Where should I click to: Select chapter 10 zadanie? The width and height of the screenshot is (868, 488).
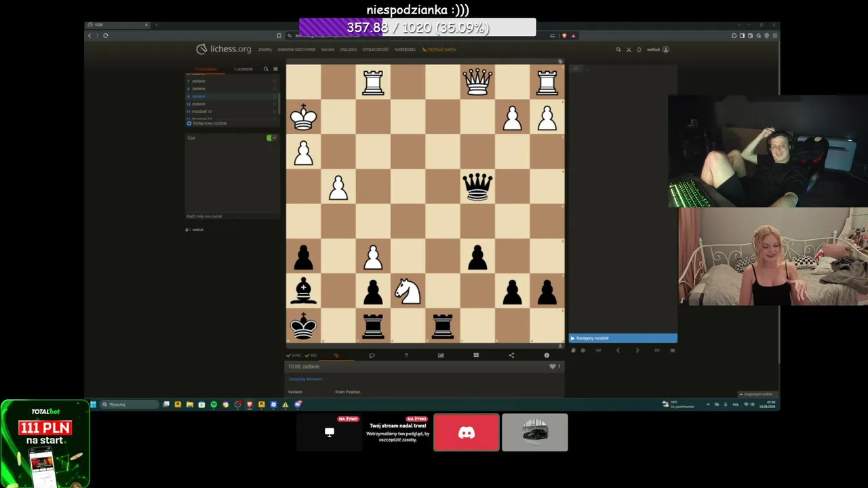point(231,104)
